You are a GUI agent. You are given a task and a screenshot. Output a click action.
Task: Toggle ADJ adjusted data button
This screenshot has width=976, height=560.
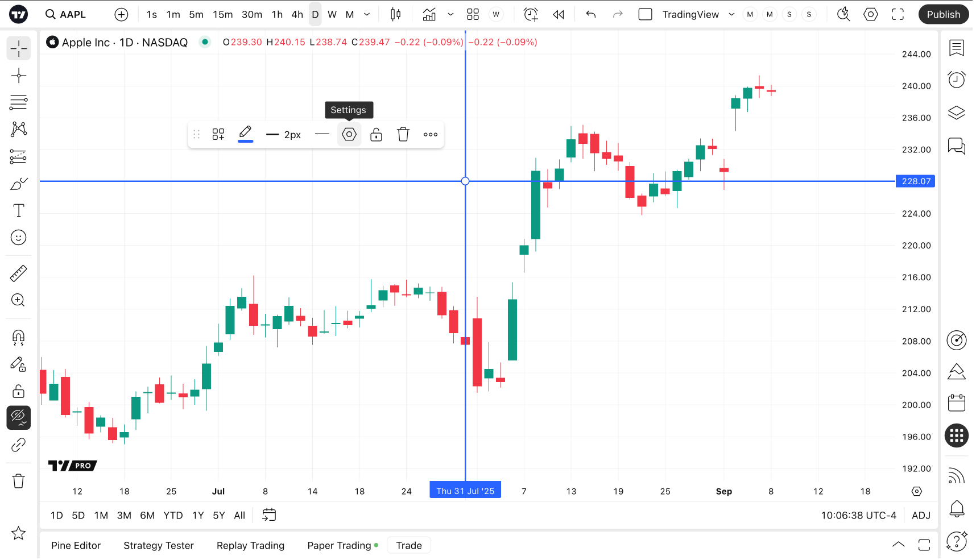point(921,516)
